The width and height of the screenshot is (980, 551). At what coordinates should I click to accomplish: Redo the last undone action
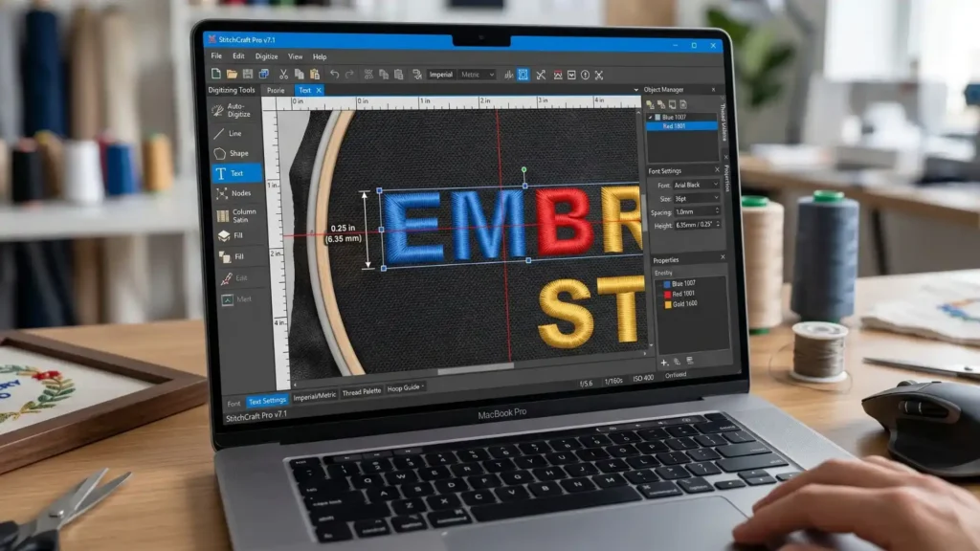[349, 75]
